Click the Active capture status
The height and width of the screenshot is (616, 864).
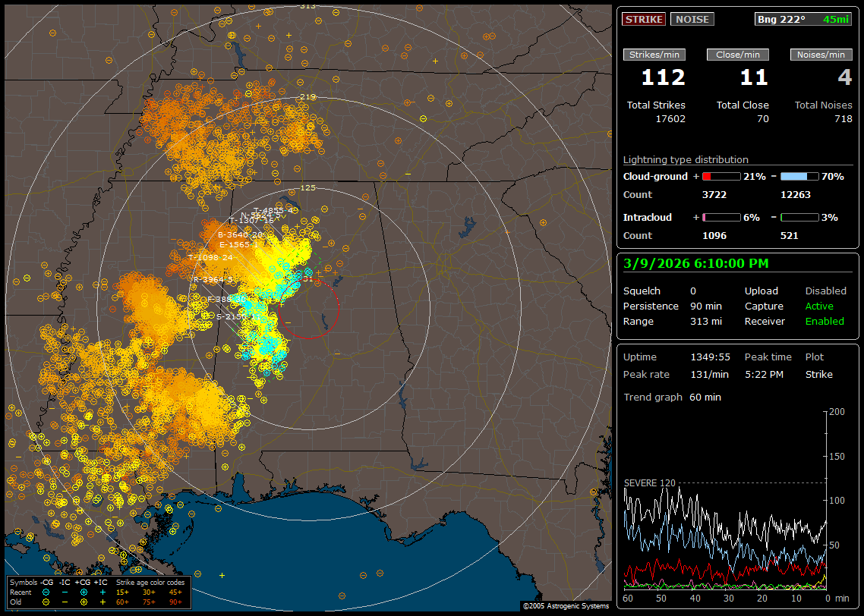[x=819, y=306]
